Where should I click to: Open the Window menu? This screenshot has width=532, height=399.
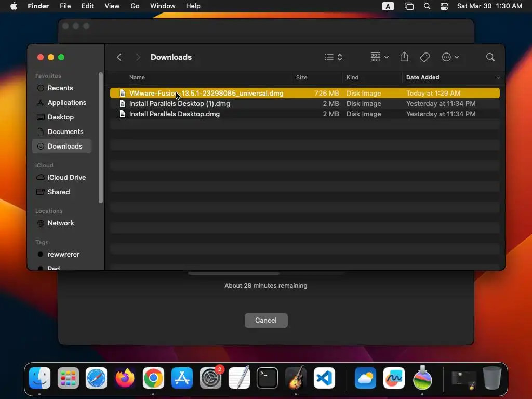pyautogui.click(x=163, y=6)
